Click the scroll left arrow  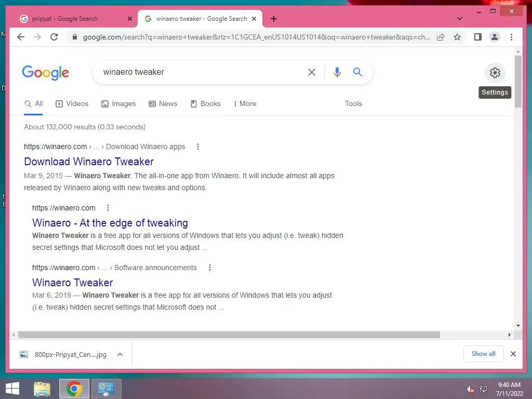pos(13,335)
